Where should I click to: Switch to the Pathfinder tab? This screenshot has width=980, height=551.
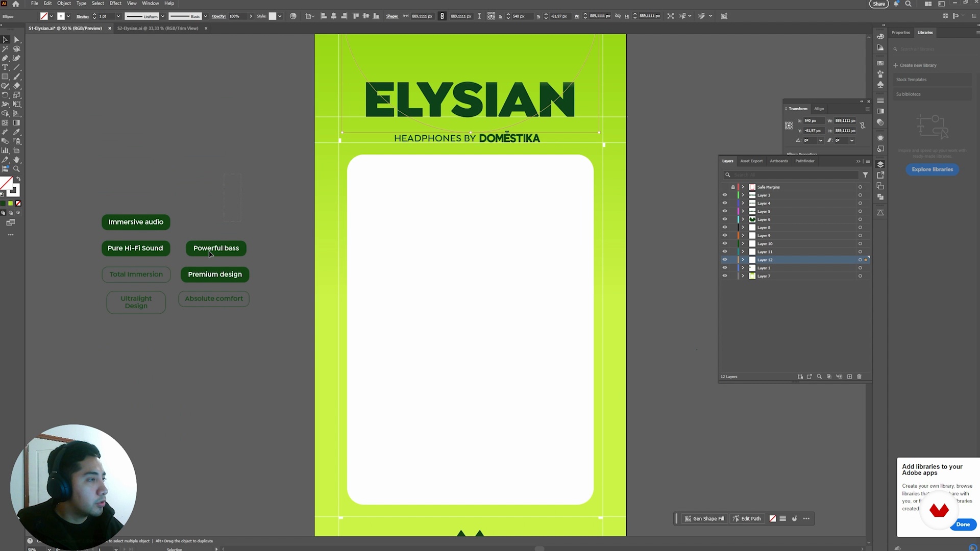(804, 161)
